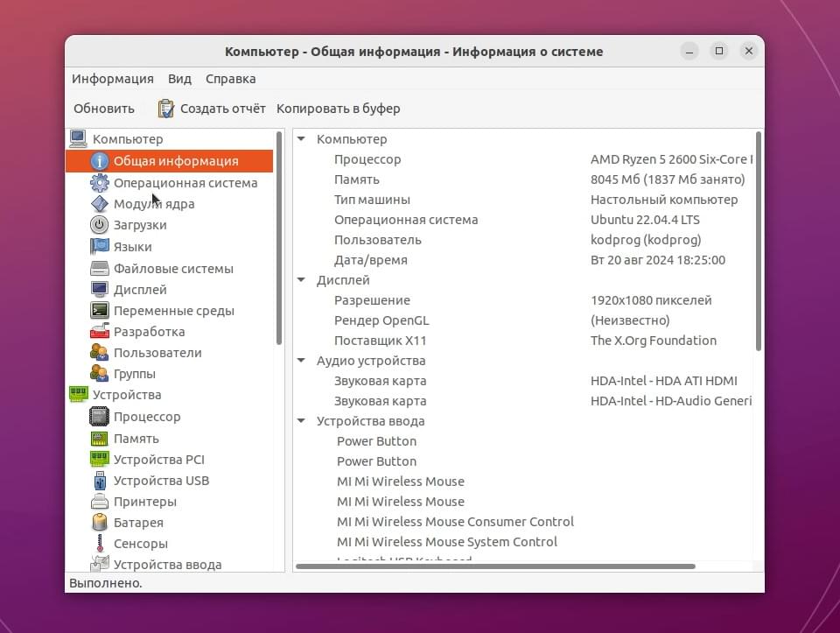This screenshot has height=633, width=840.
Task: Click the 1920x1080 пикселей resolution value
Action: point(651,300)
